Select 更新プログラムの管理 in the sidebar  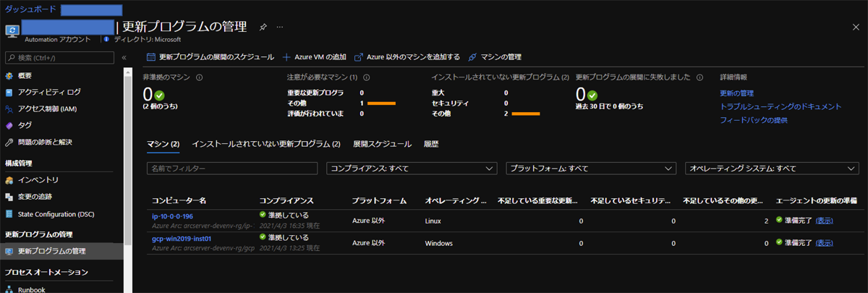pyautogui.click(x=62, y=251)
